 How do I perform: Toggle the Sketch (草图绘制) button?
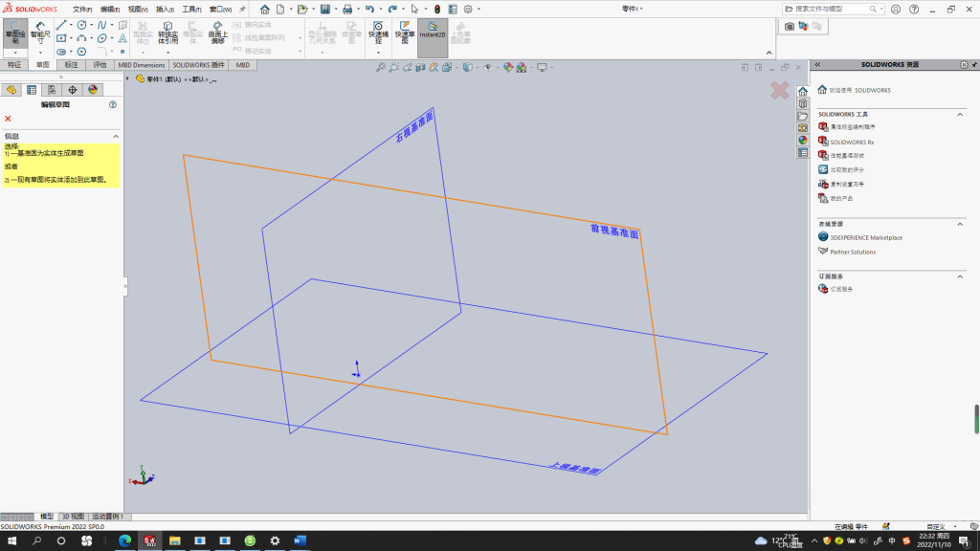point(15,33)
